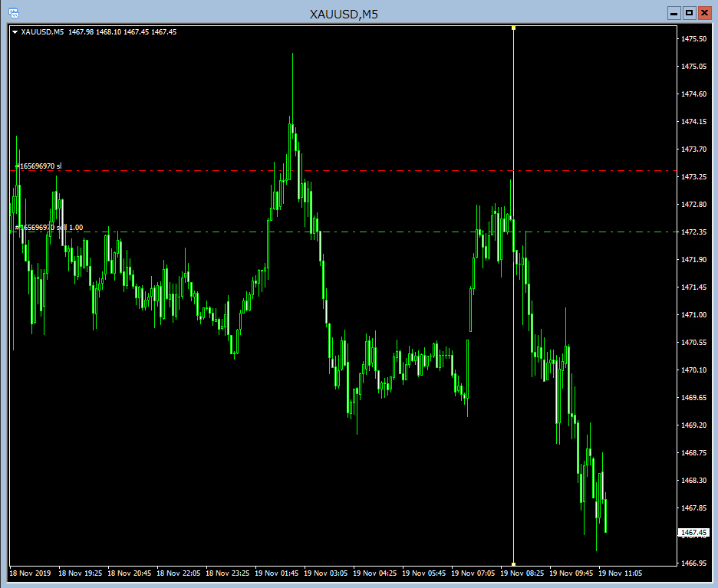Click the '#165696970 sell 1.00' label
This screenshot has height=588, width=718.
tap(49, 228)
